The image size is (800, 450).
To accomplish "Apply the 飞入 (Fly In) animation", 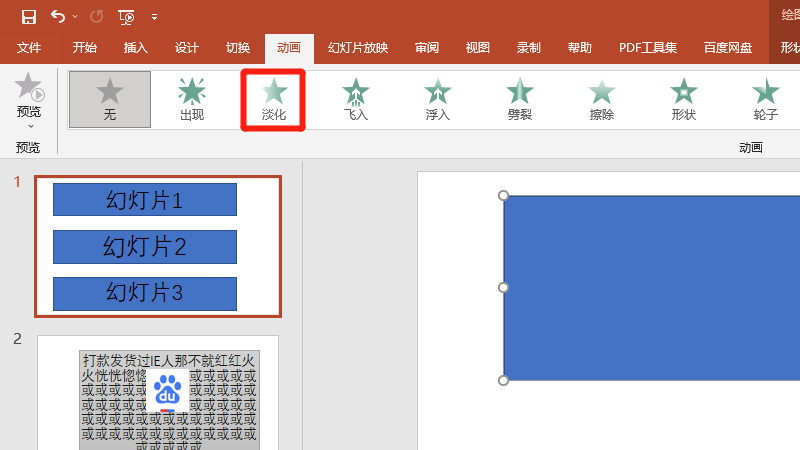I will 356,99.
